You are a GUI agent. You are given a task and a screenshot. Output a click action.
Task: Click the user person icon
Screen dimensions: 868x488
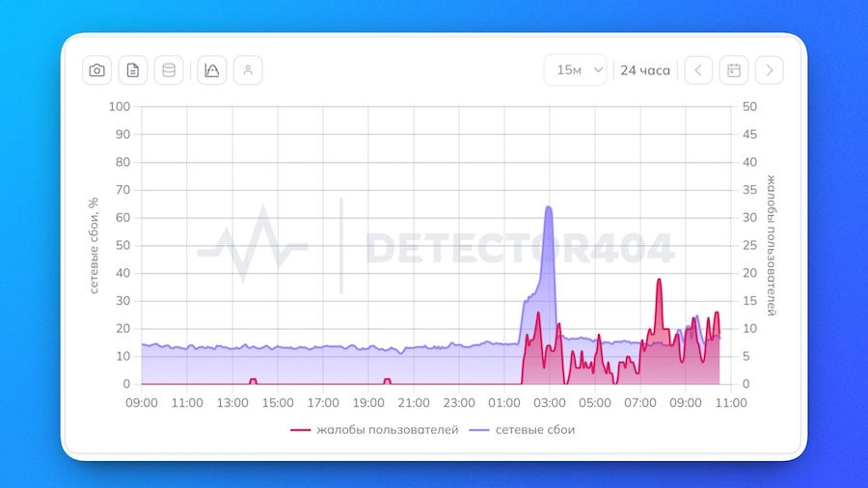[248, 70]
